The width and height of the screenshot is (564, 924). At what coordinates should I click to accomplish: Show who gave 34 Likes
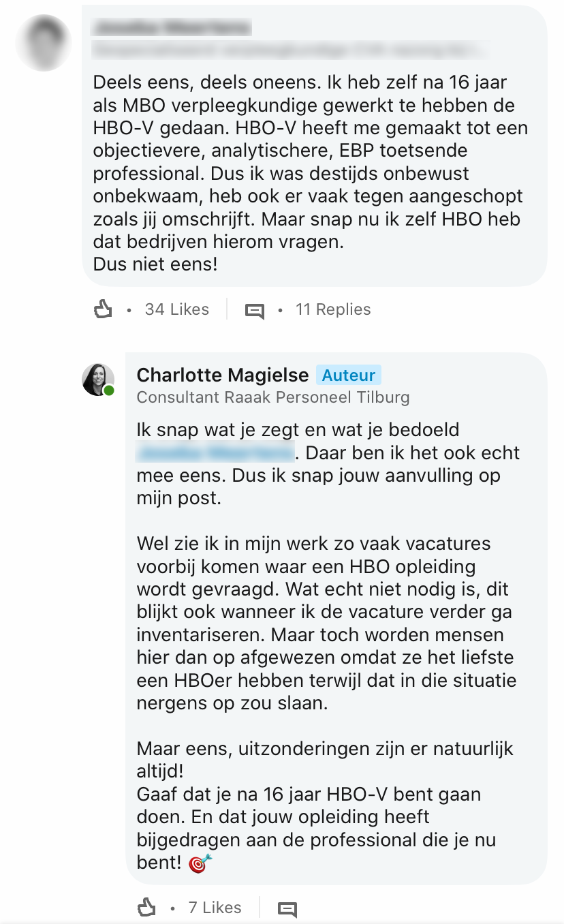pos(176,310)
